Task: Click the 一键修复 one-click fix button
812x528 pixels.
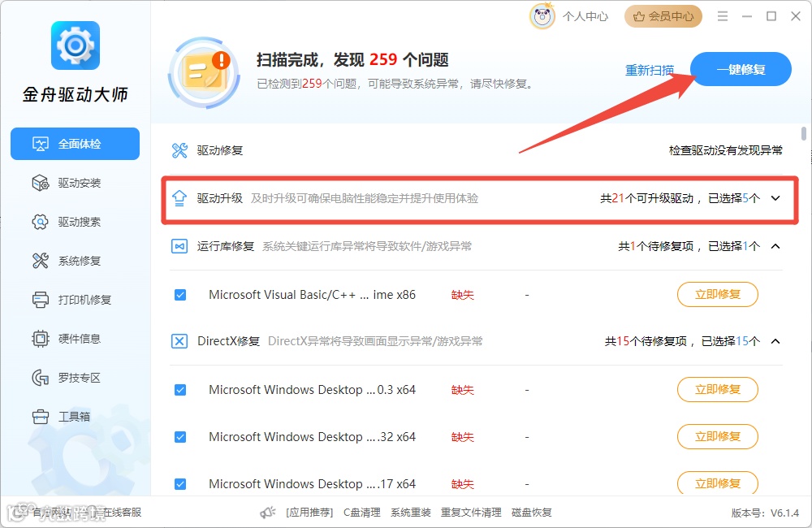Action: pyautogui.click(x=741, y=69)
